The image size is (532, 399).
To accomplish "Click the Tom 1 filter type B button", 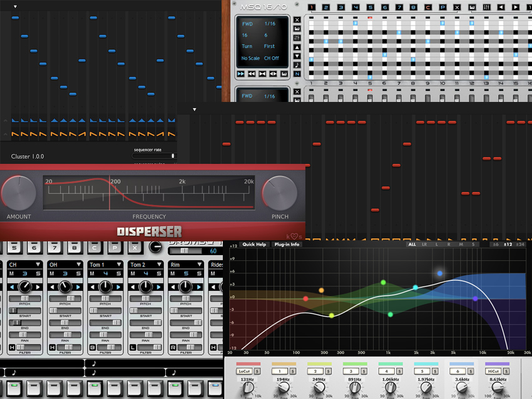I will [x=92, y=348].
